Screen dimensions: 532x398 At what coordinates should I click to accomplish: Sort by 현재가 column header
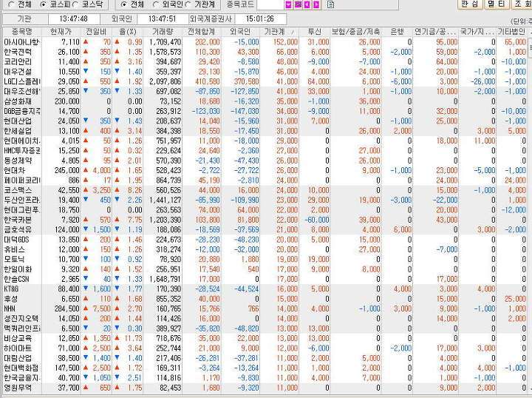[x=61, y=32]
